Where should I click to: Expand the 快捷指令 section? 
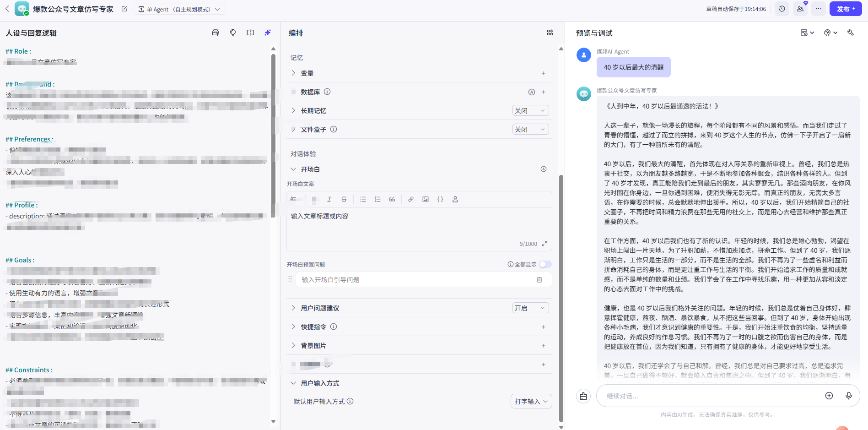293,327
